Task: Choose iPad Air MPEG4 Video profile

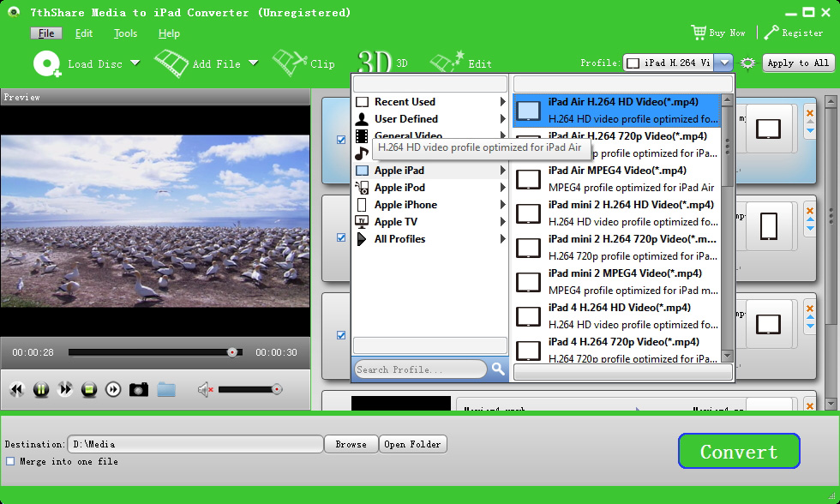Action: coord(616,179)
